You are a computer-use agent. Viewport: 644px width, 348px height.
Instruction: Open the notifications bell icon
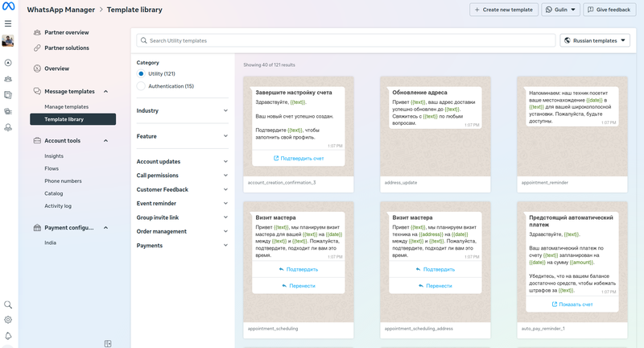pos(8,336)
